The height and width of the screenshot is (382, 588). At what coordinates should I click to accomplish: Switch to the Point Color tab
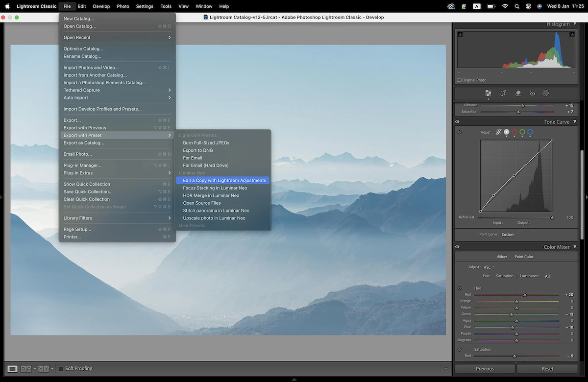524,256
